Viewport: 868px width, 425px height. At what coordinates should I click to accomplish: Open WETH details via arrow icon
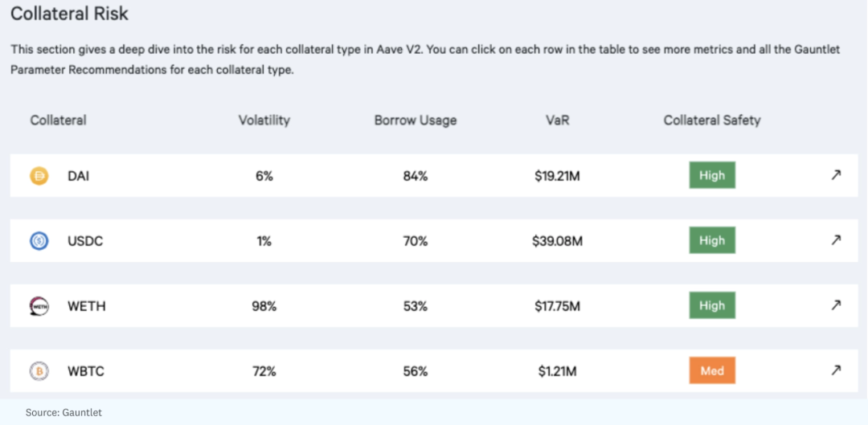tap(836, 305)
